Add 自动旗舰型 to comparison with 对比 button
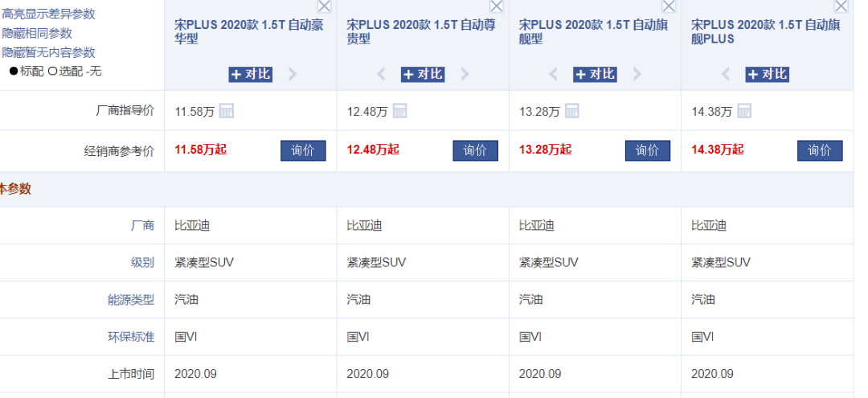Image resolution: width=868 pixels, height=398 pixels. (595, 74)
